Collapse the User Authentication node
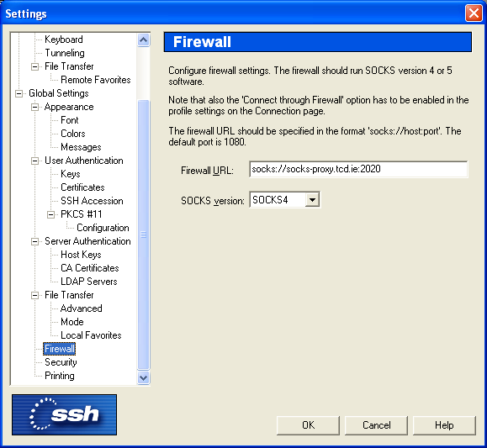 pos(34,161)
